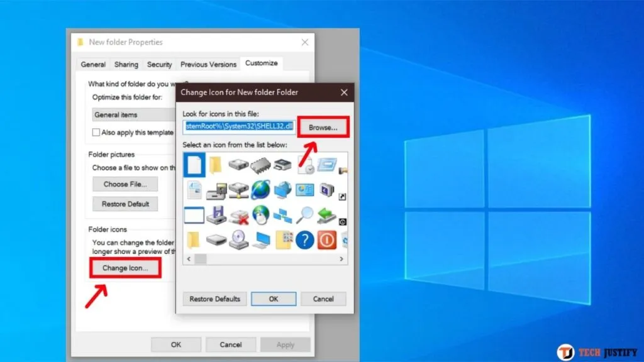
Task: Select the red power shutdown icon
Action: [x=326, y=240]
